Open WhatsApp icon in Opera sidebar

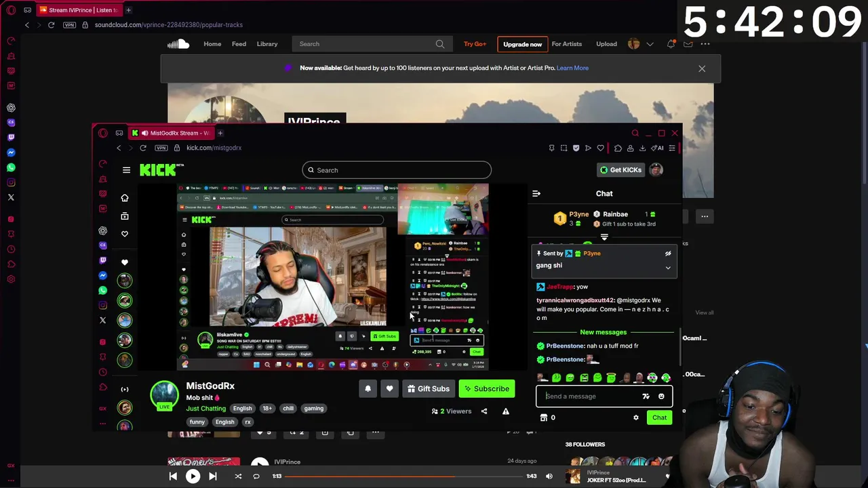(11, 167)
